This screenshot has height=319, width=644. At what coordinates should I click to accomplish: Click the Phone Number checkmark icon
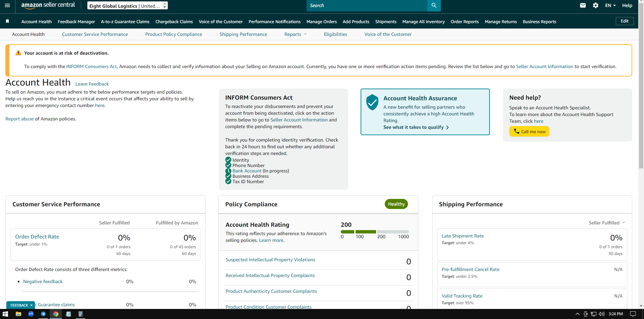228,165
